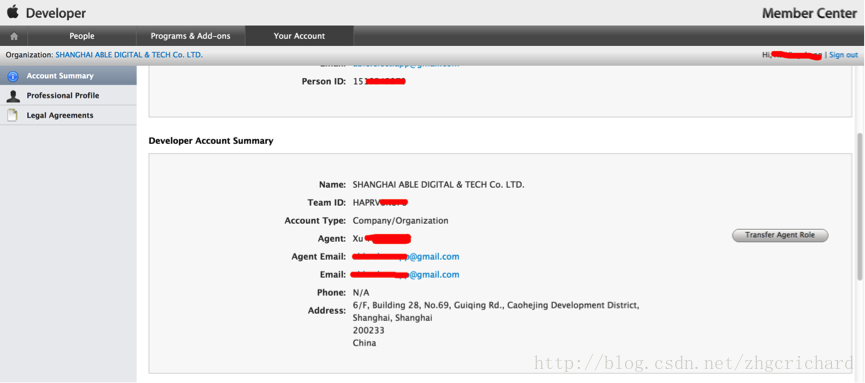Click the Professional Profile person icon

coord(13,96)
